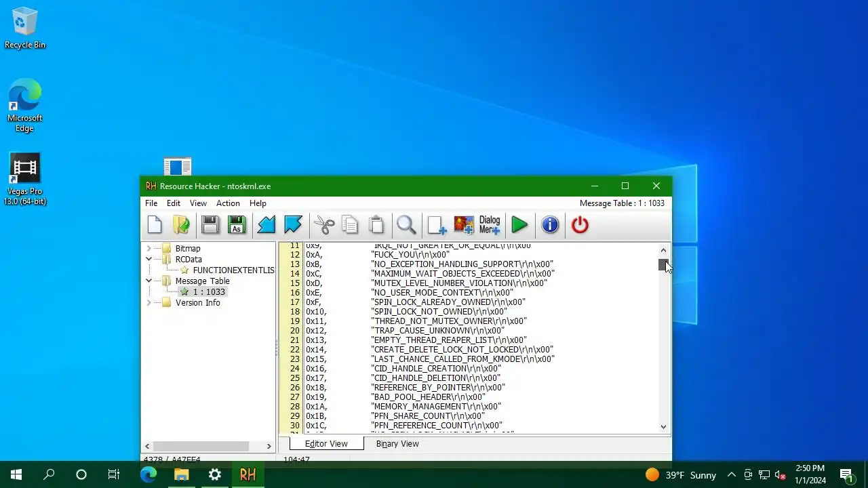The width and height of the screenshot is (868, 488).
Task: Click the Paste clipboard icon
Action: 376,225
